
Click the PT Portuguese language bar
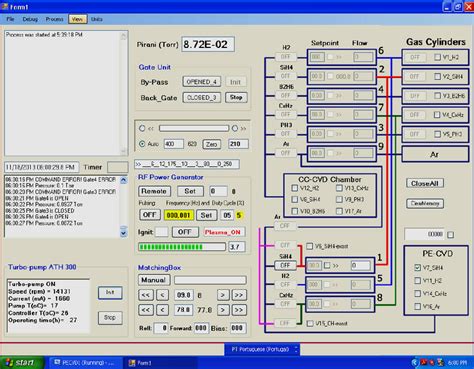coord(262,349)
